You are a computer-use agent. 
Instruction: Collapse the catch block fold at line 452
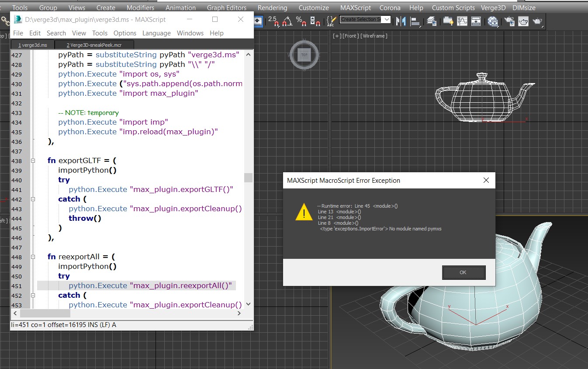[33, 296]
